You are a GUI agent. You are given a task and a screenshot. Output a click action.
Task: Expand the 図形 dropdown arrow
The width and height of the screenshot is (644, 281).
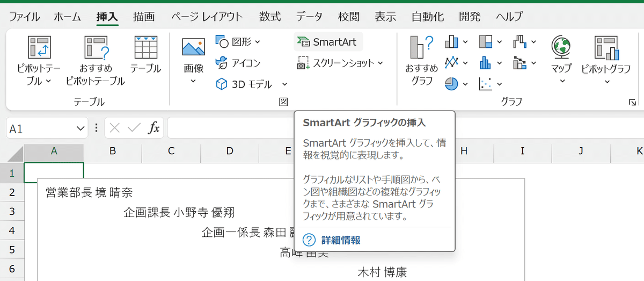[x=257, y=41]
